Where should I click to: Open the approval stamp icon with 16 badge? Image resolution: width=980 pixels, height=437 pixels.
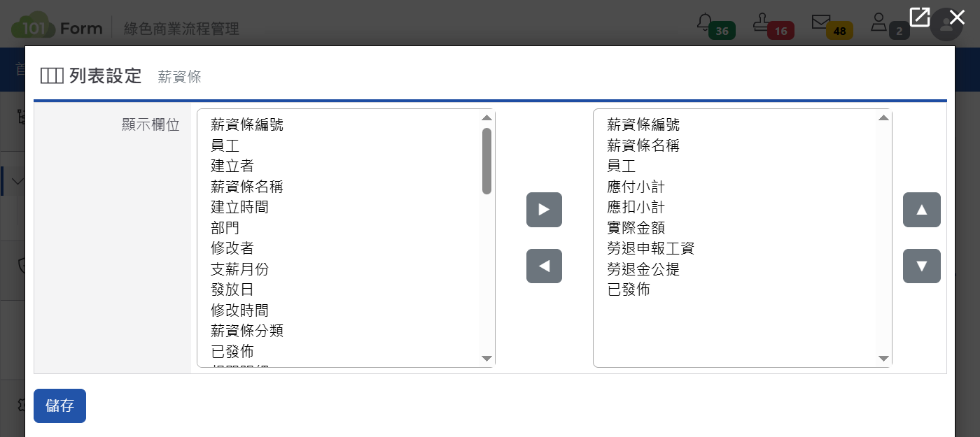[x=761, y=22]
